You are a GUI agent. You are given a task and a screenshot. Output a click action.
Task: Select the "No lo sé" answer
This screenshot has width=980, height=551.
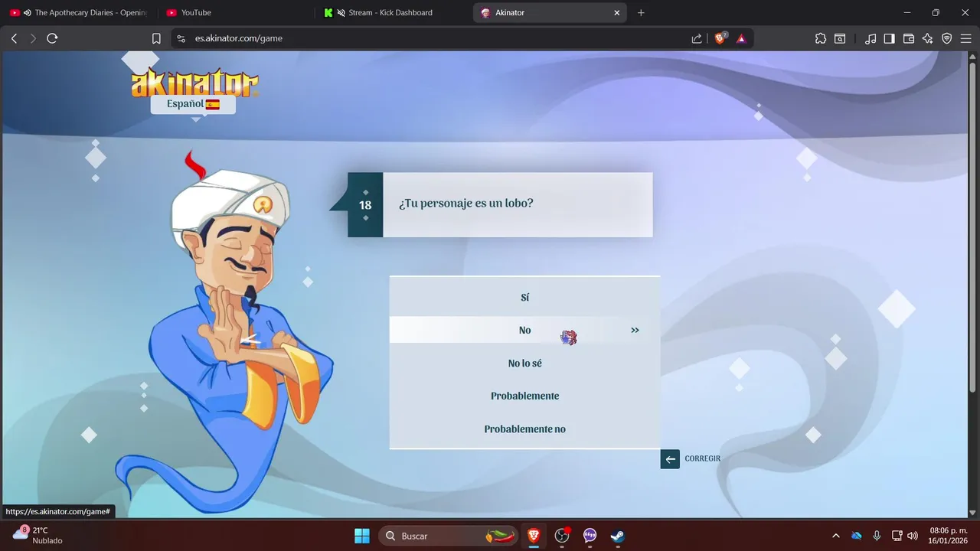[x=524, y=364]
